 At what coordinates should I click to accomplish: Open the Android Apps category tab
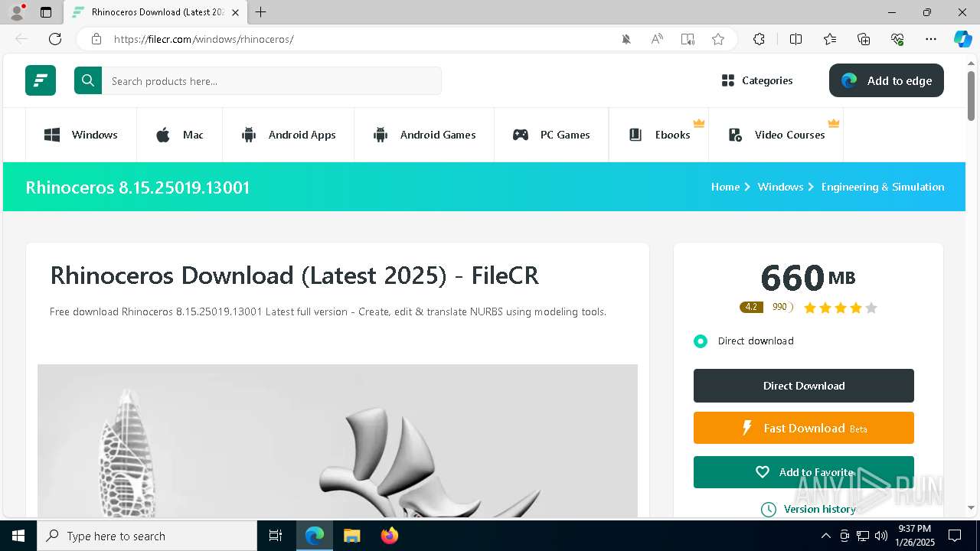point(289,135)
